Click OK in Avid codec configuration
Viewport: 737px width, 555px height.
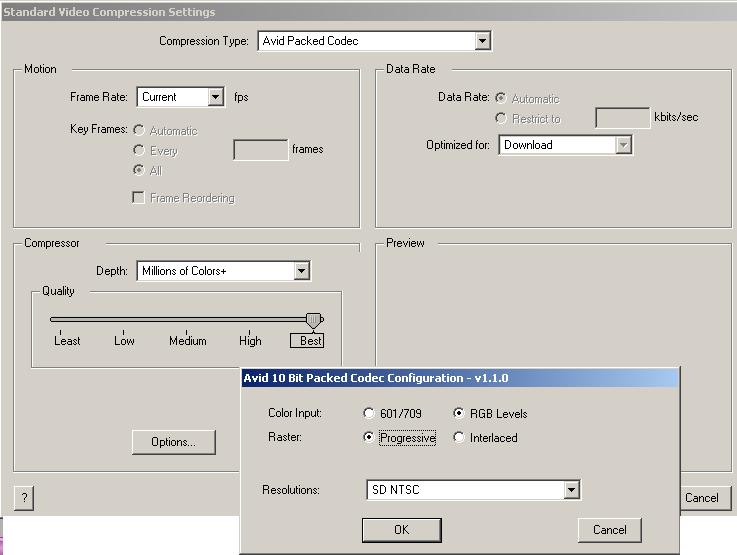pyautogui.click(x=401, y=530)
